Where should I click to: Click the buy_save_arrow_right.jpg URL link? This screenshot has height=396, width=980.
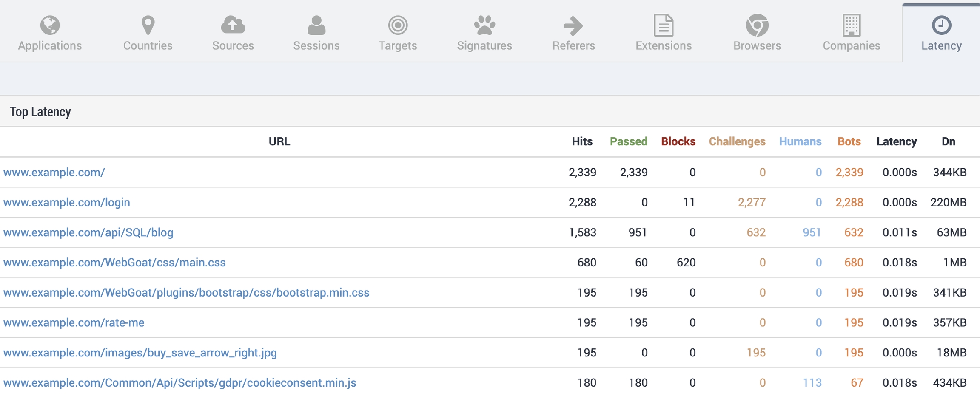tap(140, 353)
